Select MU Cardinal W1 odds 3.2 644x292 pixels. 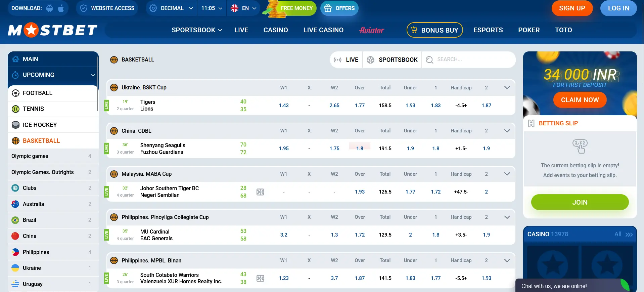coord(284,235)
